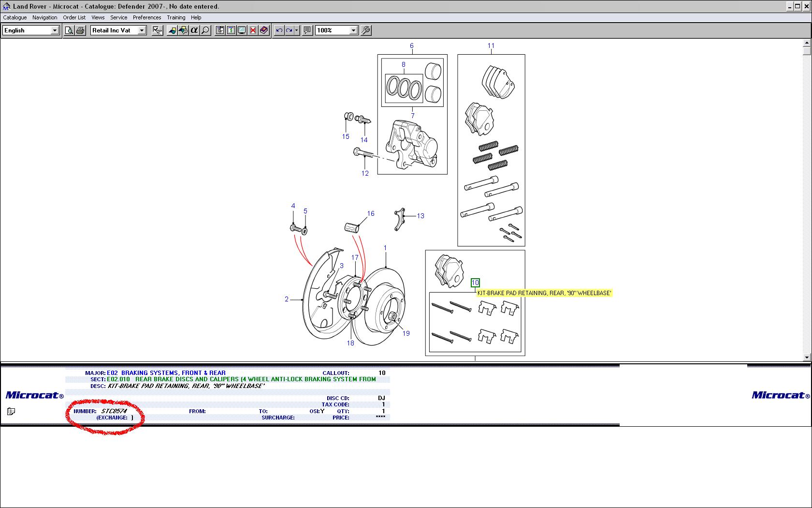This screenshot has height=508, width=812.
Task: Click the magnifying glass search icon
Action: [205, 30]
